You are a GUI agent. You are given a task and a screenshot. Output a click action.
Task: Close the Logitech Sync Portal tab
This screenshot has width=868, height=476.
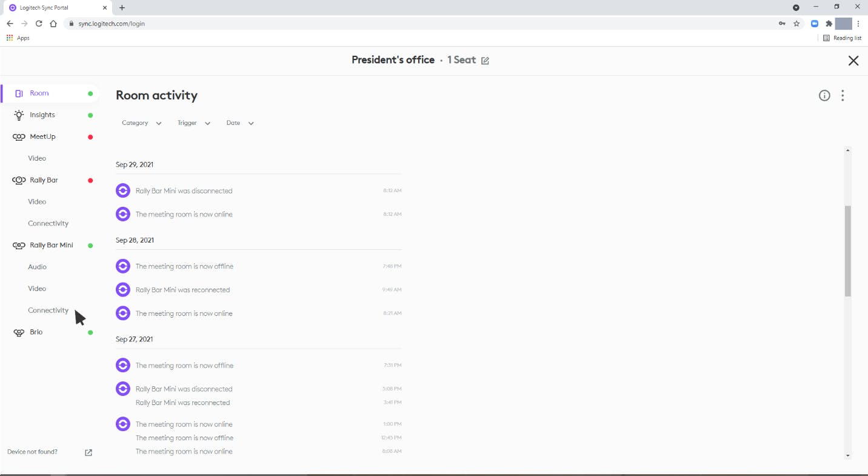coord(104,8)
